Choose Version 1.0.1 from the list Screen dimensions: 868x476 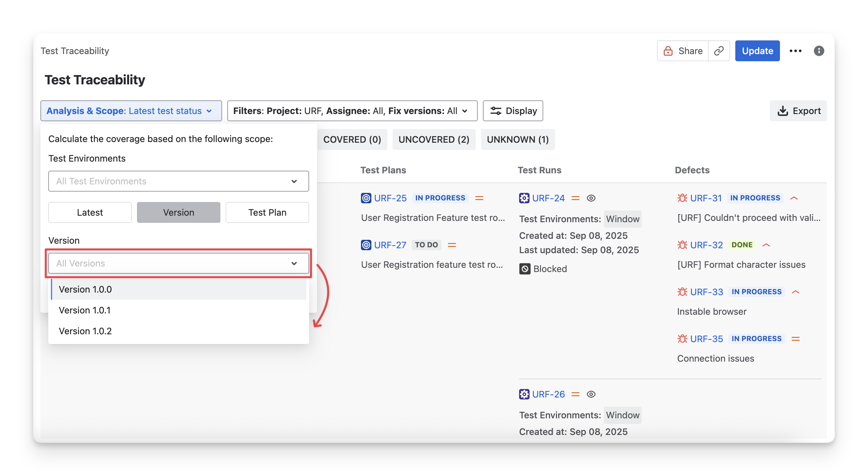click(84, 310)
